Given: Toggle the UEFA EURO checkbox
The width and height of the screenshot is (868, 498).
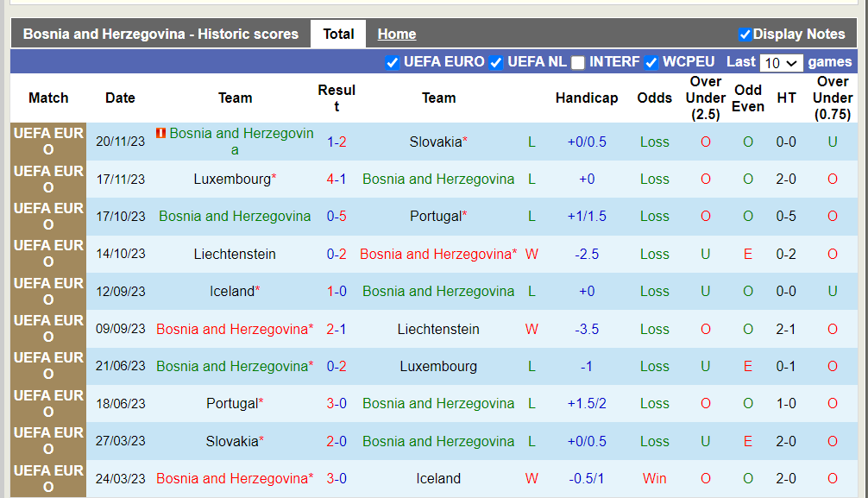Looking at the screenshot, I should tap(393, 62).
